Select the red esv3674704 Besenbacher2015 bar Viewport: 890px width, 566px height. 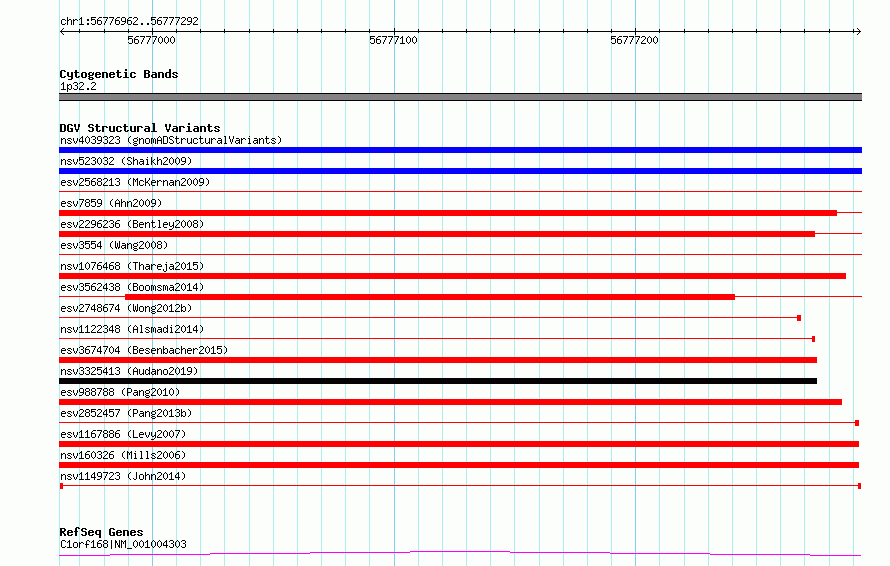[x=438, y=360]
